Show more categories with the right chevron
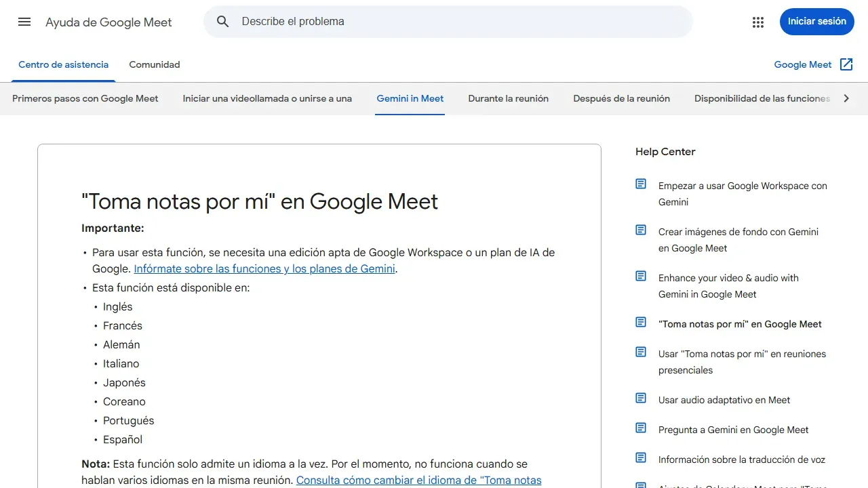The height and width of the screenshot is (488, 868). [846, 98]
